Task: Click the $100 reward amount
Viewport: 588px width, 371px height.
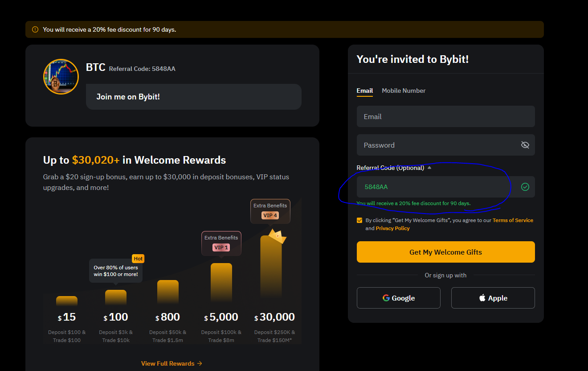Action: click(116, 317)
